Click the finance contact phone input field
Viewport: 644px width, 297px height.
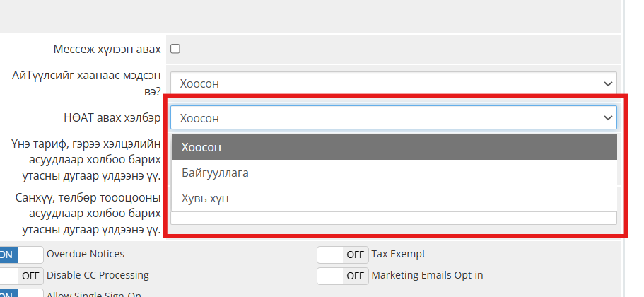point(393,217)
